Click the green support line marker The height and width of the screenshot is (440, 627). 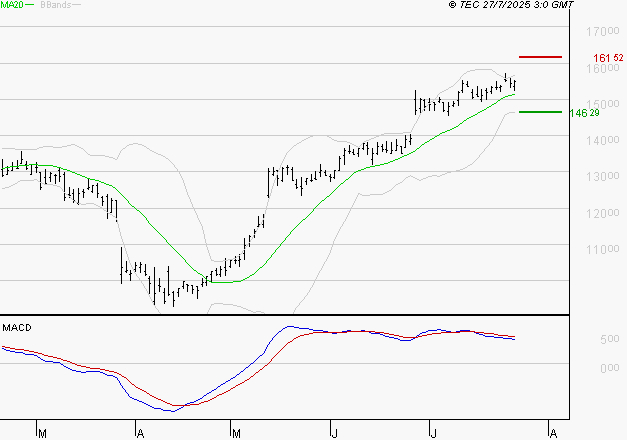tap(540, 112)
